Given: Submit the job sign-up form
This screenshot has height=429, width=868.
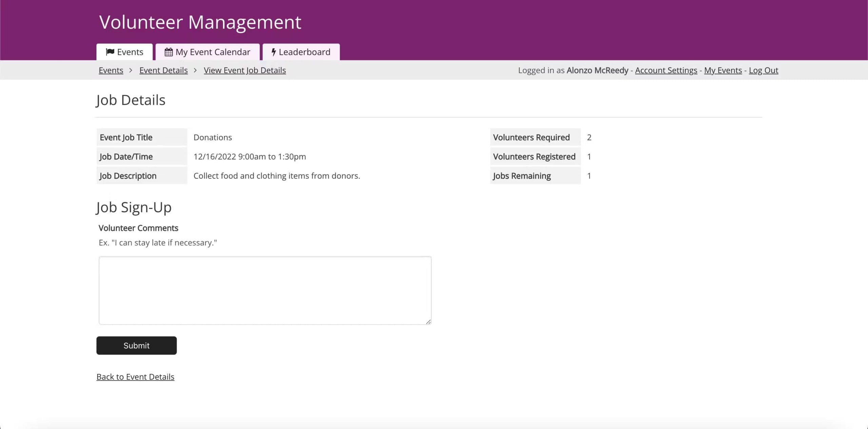Looking at the screenshot, I should coord(136,345).
